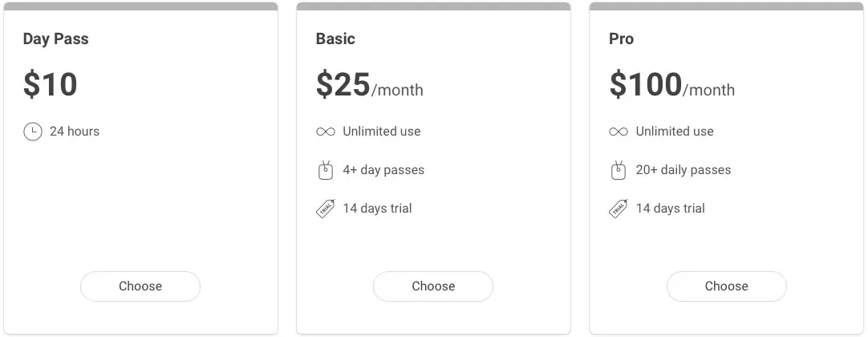This screenshot has width=868, height=337.
Task: Click the '20+ daily passes' feature text
Action: [x=683, y=170]
